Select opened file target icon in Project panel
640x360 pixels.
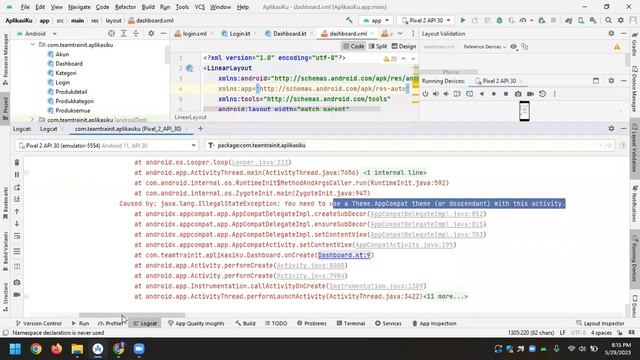(111, 33)
